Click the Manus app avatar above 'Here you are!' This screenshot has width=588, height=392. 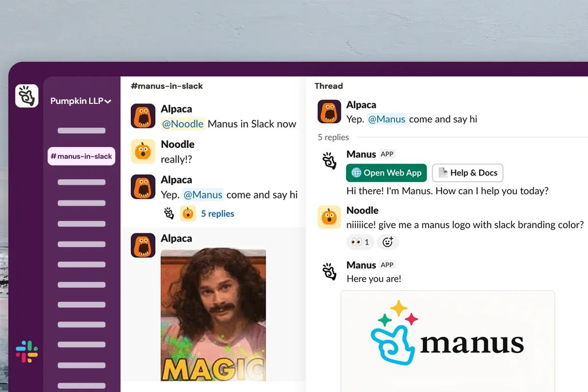click(x=329, y=271)
